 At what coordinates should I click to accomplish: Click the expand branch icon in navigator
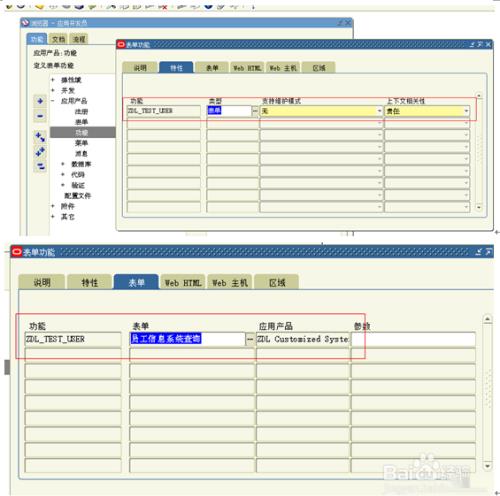pyautogui.click(x=40, y=137)
